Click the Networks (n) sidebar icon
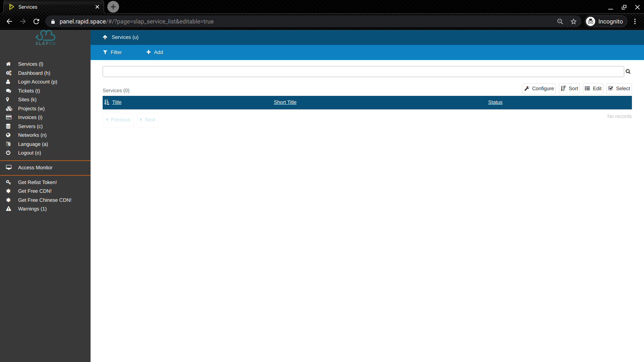The height and width of the screenshot is (362, 644). pyautogui.click(x=8, y=135)
